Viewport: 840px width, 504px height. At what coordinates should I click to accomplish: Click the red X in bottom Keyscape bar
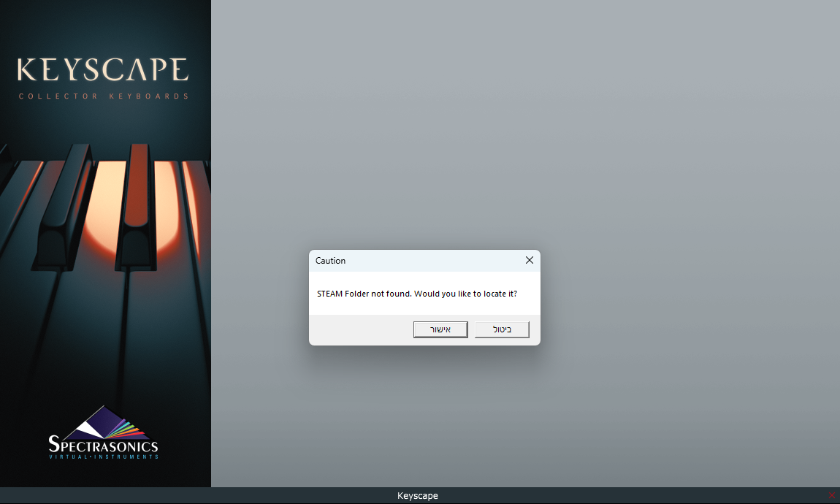pos(831,495)
